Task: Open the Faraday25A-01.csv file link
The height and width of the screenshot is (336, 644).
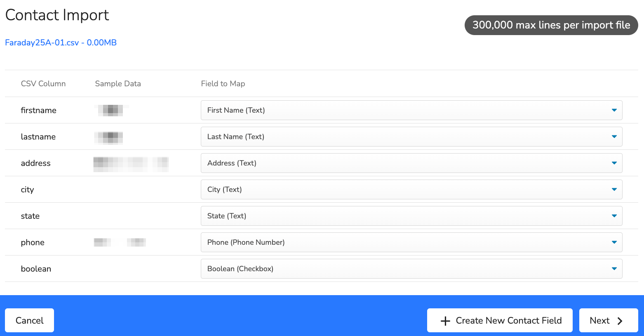Action: 60,43
